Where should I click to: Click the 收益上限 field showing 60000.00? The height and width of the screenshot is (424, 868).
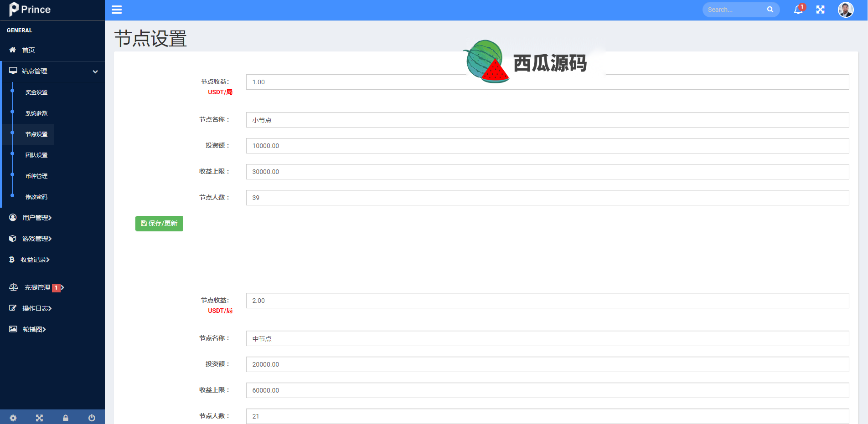pos(548,390)
